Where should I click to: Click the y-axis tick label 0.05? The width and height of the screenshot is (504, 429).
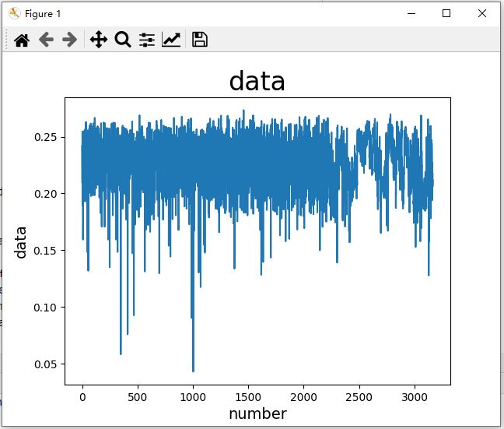point(45,364)
